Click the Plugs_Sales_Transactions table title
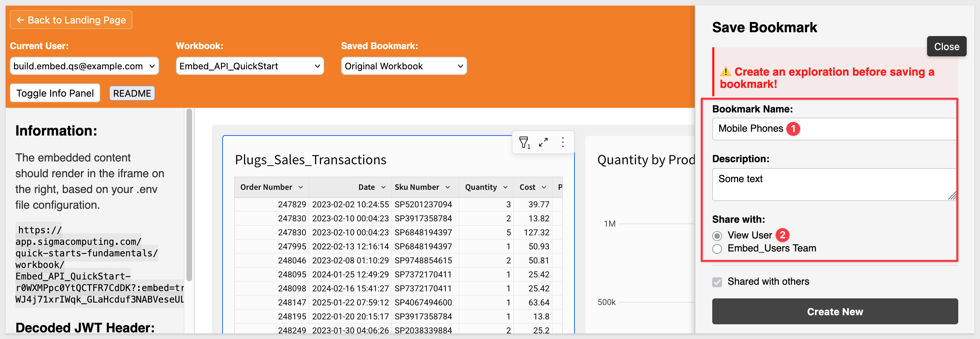Image resolution: width=980 pixels, height=339 pixels. 311,160
